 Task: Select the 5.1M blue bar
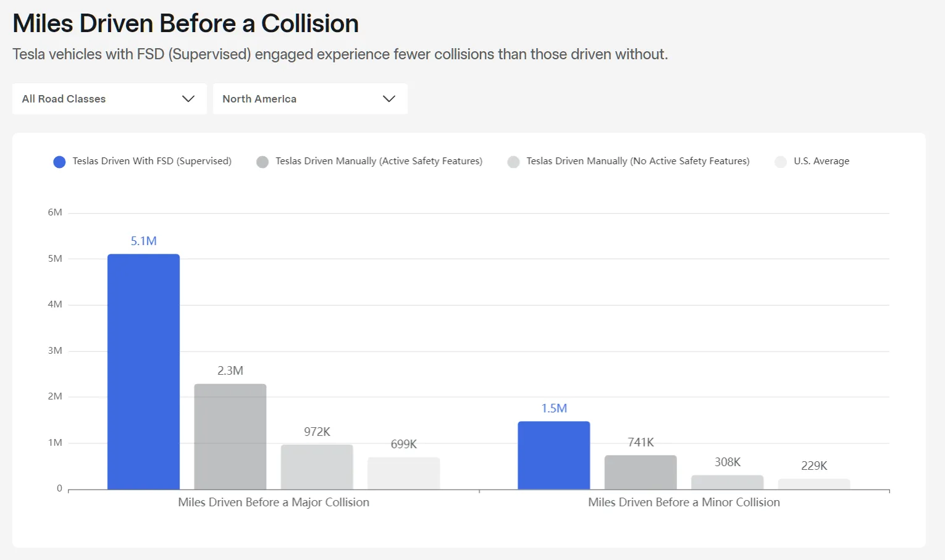pyautogui.click(x=143, y=370)
